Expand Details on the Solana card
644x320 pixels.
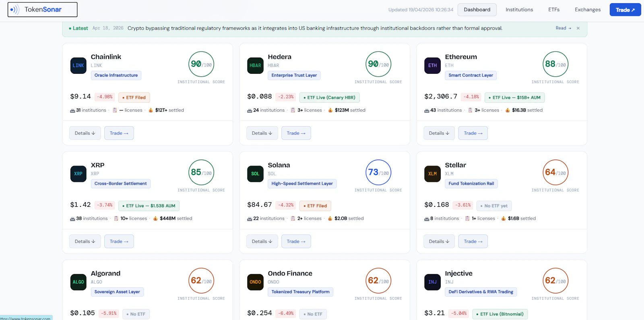tap(262, 241)
